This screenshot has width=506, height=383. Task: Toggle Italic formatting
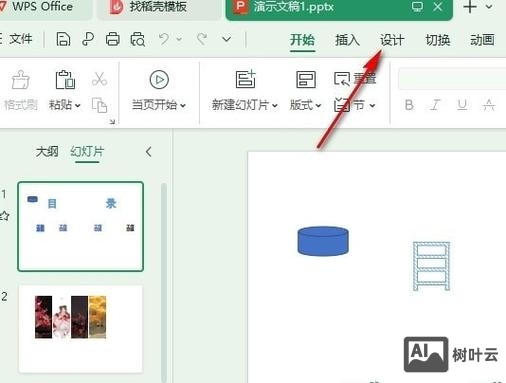click(x=435, y=105)
